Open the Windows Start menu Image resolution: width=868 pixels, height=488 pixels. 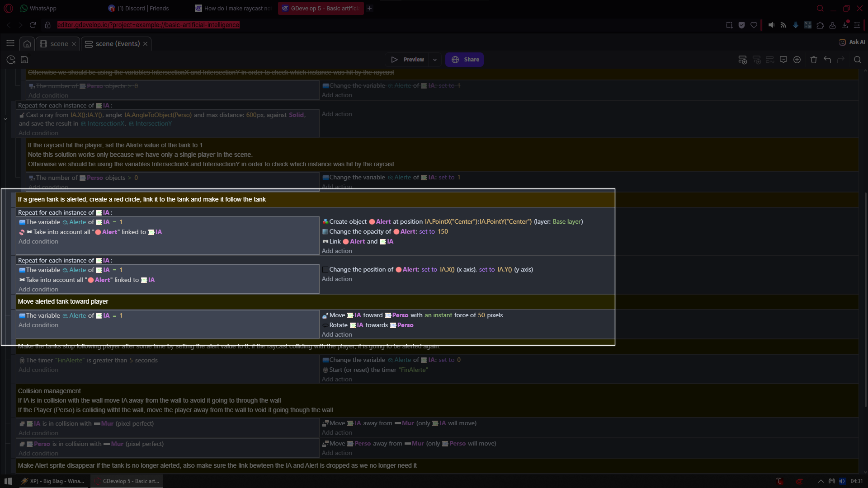pos(8,481)
